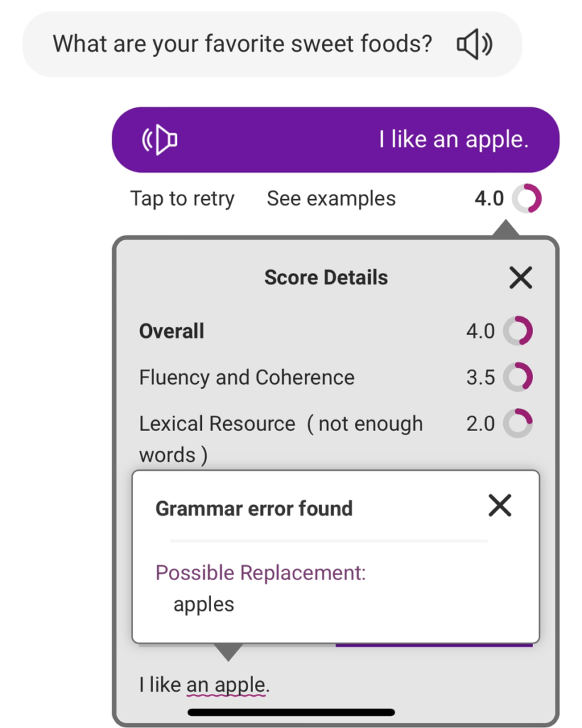The width and height of the screenshot is (582, 728).
Task: Play the question audio speaker icon
Action: (474, 45)
